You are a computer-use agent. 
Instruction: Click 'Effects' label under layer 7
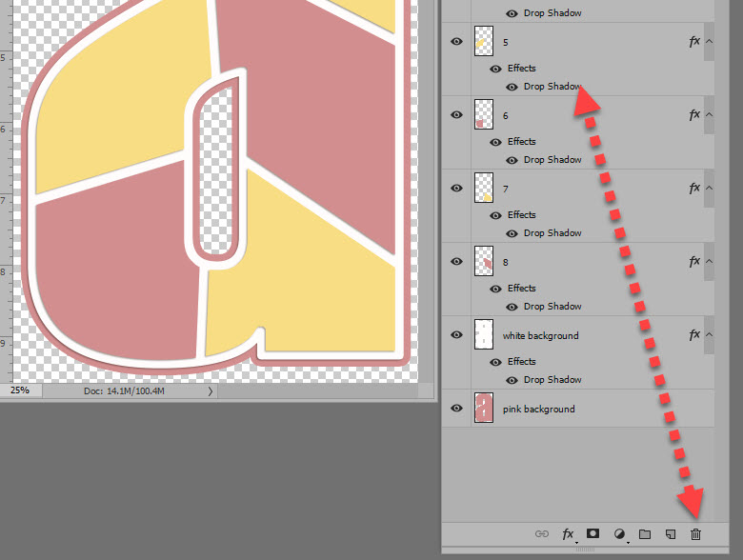tap(522, 214)
